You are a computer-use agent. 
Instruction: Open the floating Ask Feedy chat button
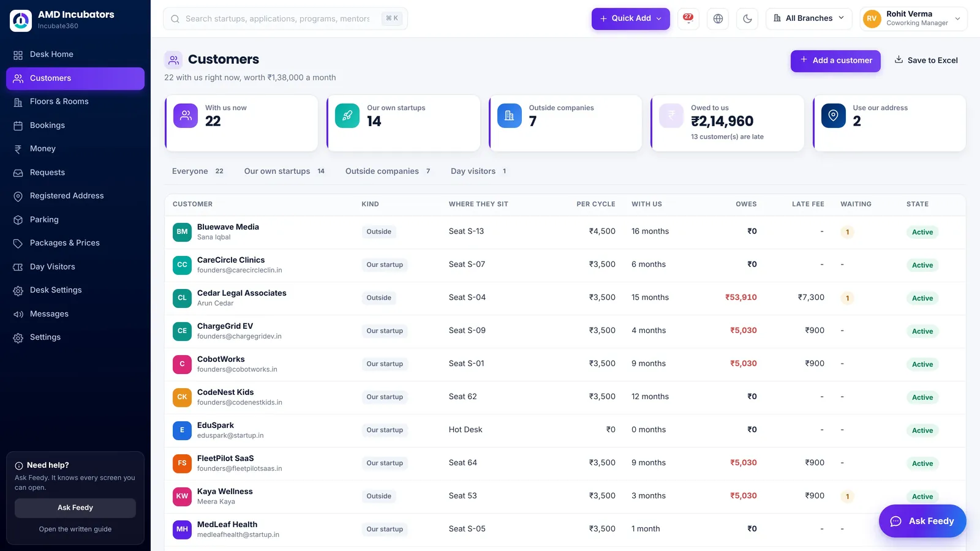pos(922,521)
